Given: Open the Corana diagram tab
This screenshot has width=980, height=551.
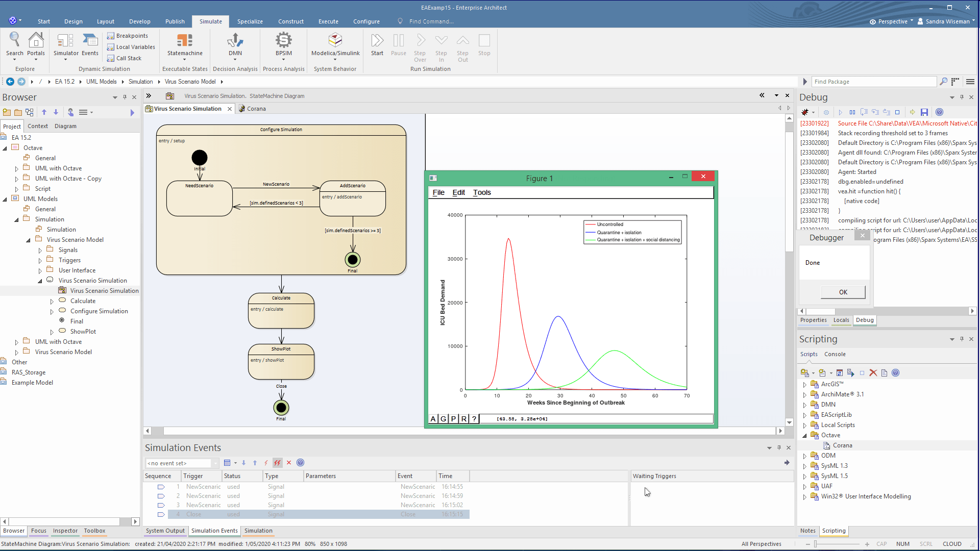Looking at the screenshot, I should [x=256, y=109].
